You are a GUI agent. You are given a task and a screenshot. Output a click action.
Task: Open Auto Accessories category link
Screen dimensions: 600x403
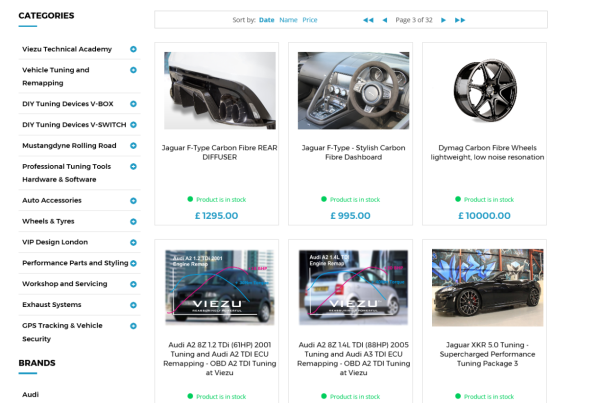(52, 200)
